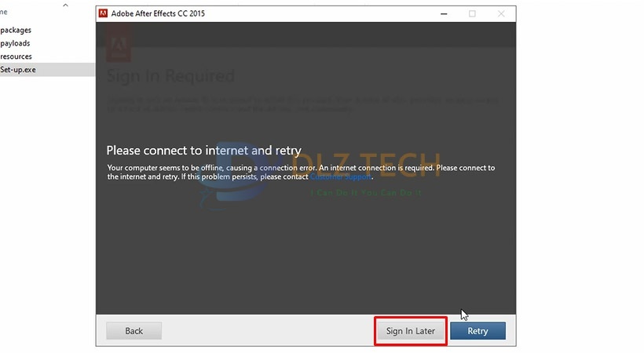Select the resources folder in the file list
Viewport: 644px width, 353px height.
click(16, 56)
